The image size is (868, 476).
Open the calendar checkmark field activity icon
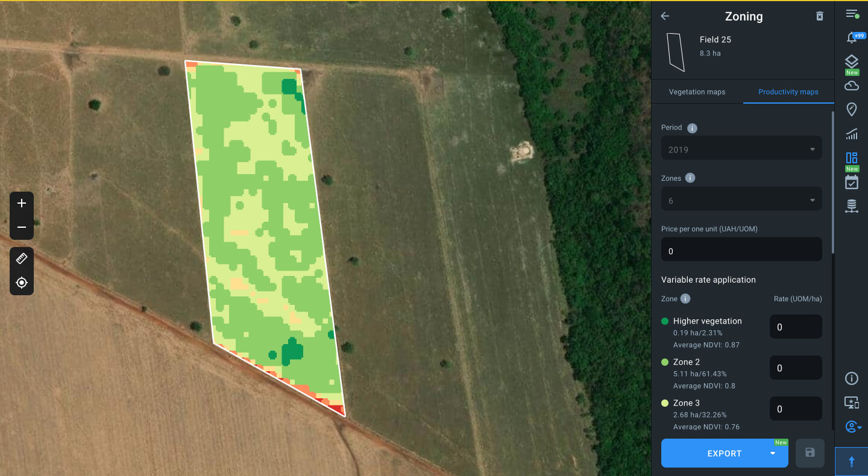click(852, 183)
